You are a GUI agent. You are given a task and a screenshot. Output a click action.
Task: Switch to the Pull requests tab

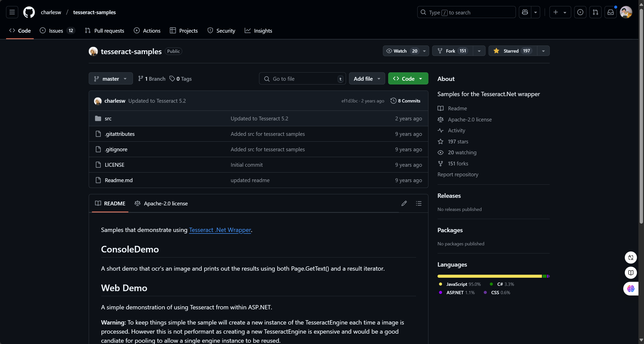[105, 31]
